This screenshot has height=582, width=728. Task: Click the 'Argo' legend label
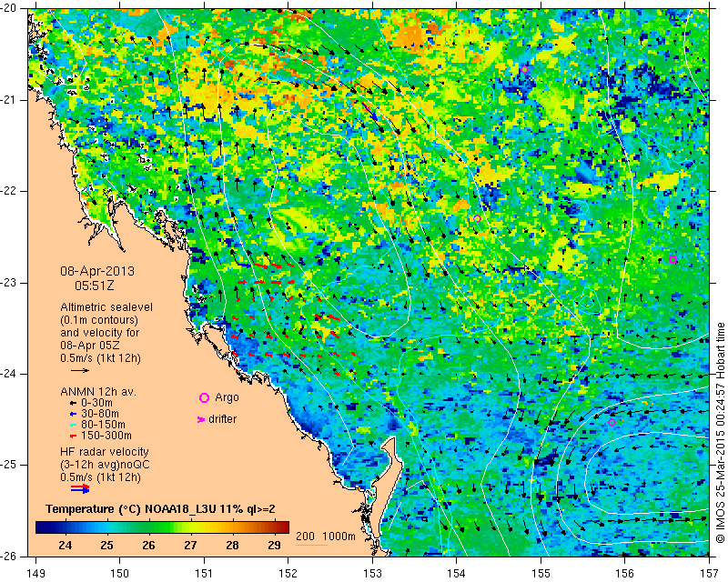tap(227, 397)
